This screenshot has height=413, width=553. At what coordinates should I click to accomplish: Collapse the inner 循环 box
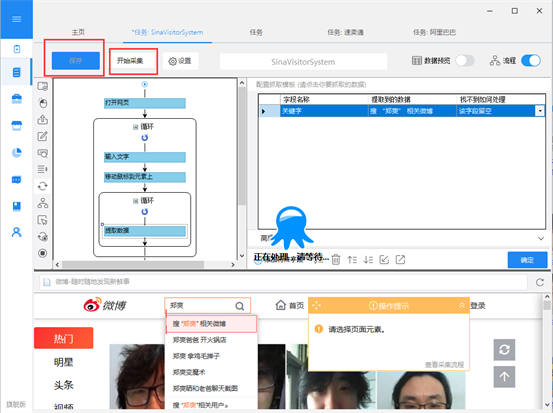135,201
